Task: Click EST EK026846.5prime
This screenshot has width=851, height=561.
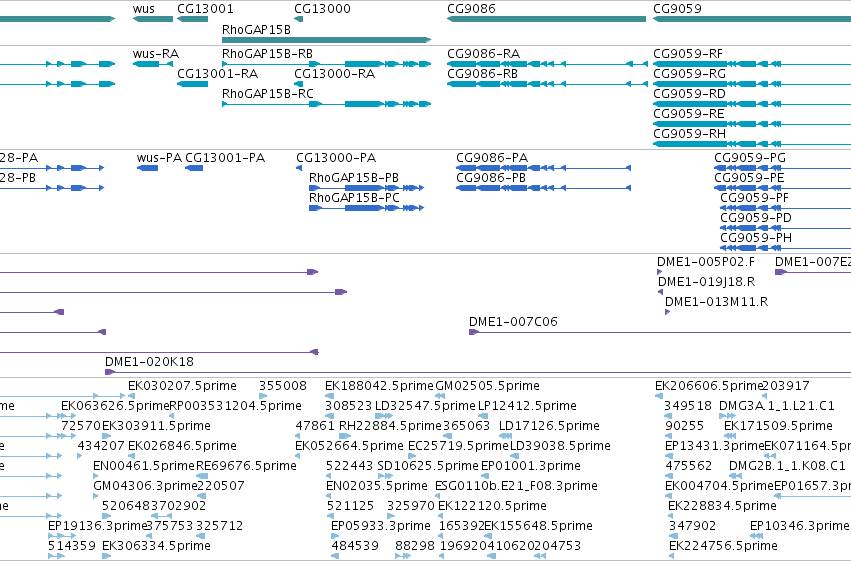Action: pyautogui.click(x=182, y=447)
